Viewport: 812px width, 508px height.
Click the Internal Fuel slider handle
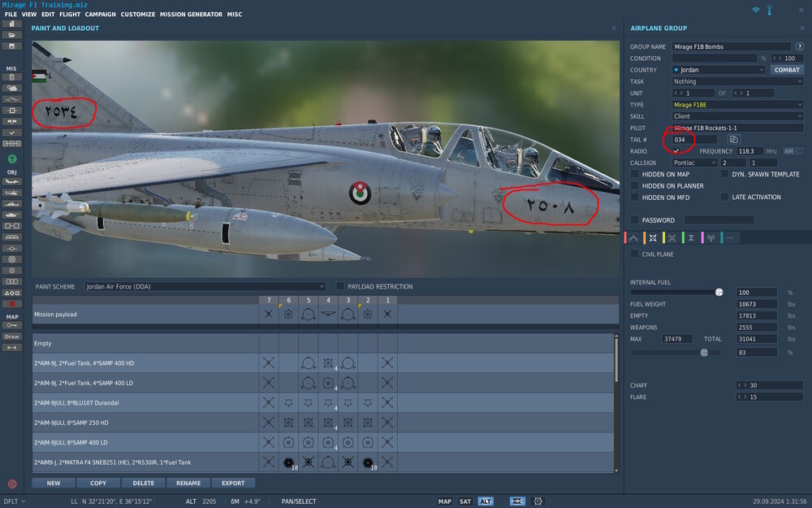[719, 292]
